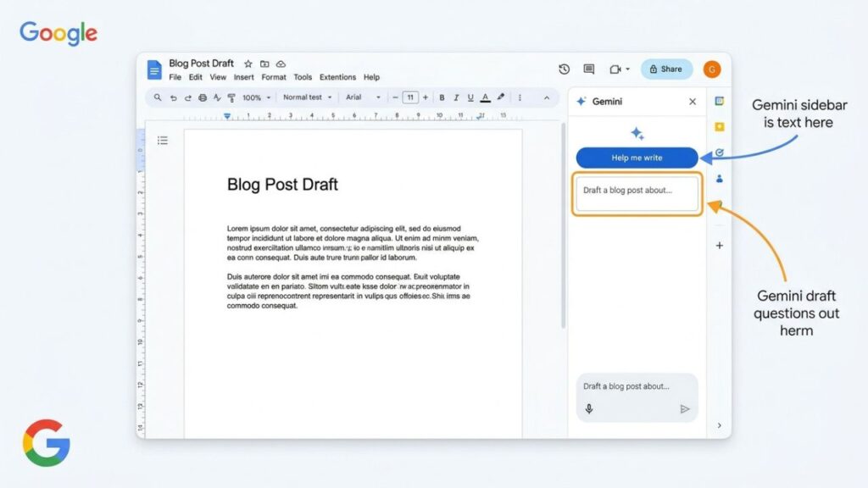The height and width of the screenshot is (488, 868).
Task: Open version history clock icon
Action: pyautogui.click(x=564, y=69)
